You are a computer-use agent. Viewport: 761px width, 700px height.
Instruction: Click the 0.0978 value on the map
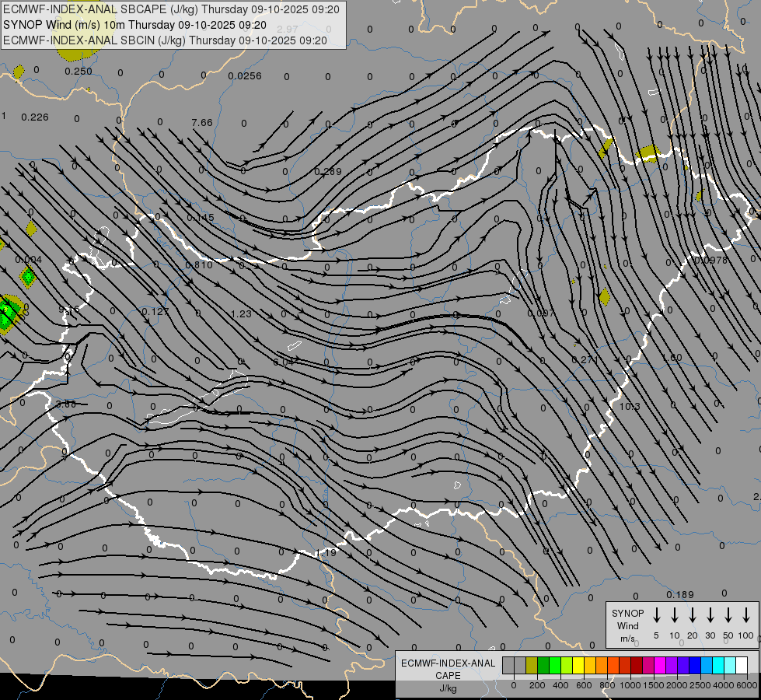[x=711, y=261]
